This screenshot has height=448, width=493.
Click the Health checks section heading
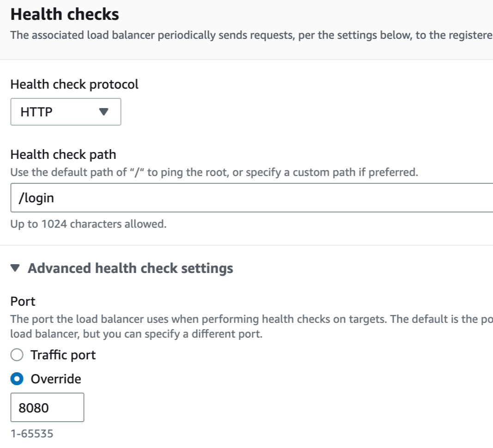65,14
